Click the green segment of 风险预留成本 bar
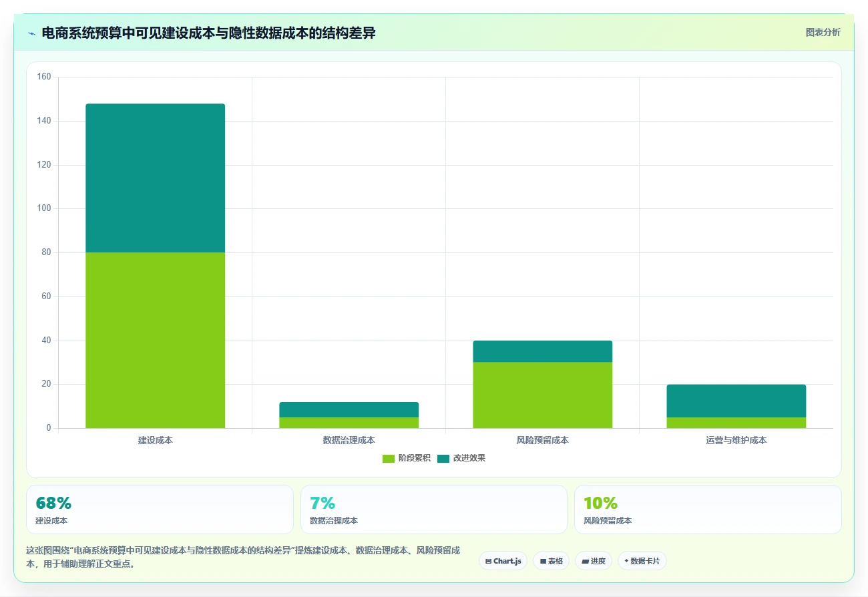868x597 pixels. [x=542, y=395]
